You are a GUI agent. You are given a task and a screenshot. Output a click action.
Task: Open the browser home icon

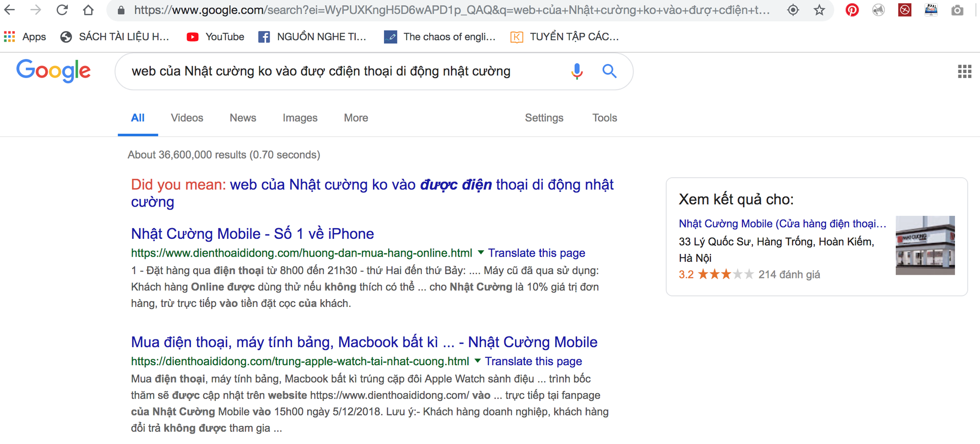click(88, 9)
